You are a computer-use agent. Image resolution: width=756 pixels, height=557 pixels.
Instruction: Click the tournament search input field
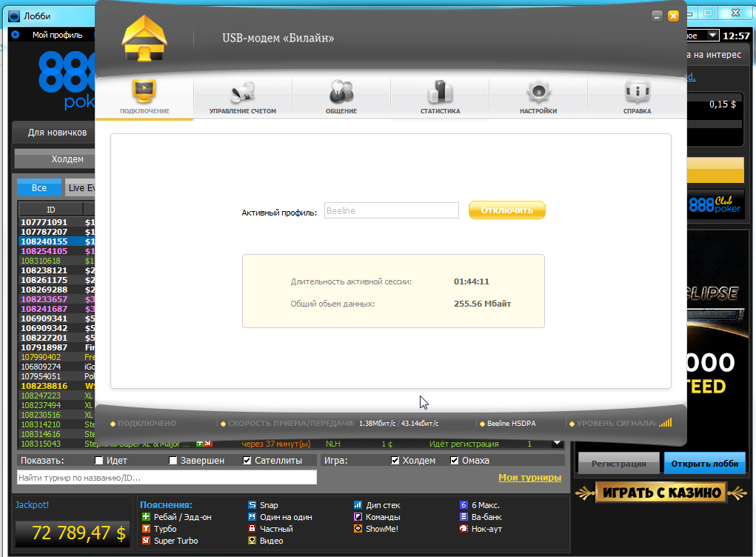(x=167, y=478)
